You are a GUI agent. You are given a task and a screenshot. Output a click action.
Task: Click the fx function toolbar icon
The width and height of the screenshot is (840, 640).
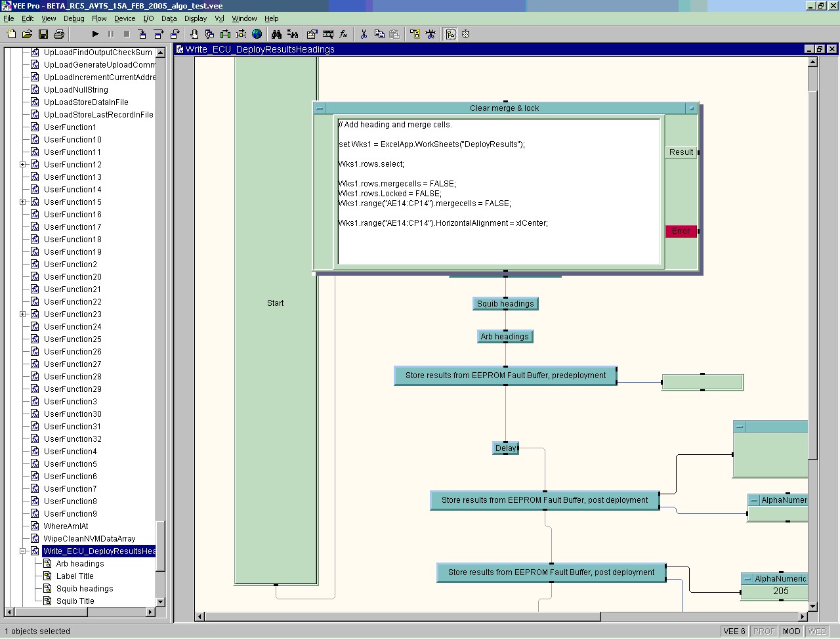pyautogui.click(x=343, y=34)
